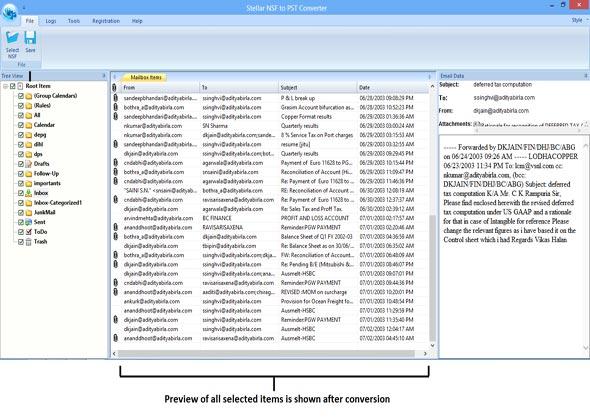Click the horizontal scroll right arrow
Viewport: 590px width, 420px height.
coord(425,354)
